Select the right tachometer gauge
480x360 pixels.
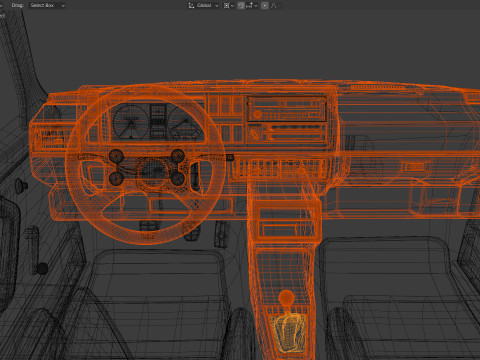pyautogui.click(x=185, y=122)
